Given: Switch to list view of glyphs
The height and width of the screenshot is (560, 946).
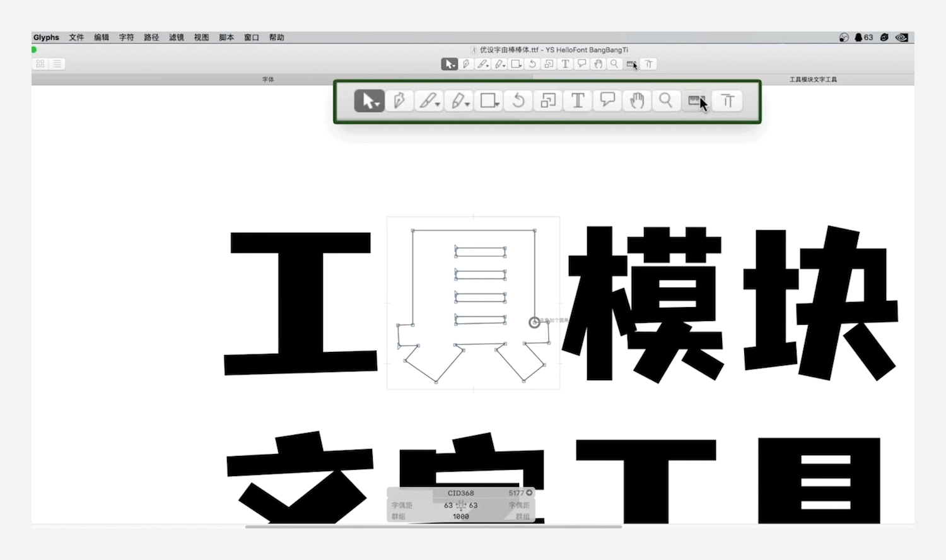Looking at the screenshot, I should [57, 64].
